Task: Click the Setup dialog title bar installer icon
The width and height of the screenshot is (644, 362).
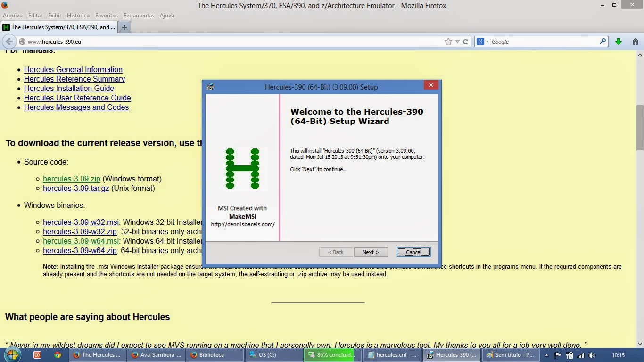Action: point(210,87)
